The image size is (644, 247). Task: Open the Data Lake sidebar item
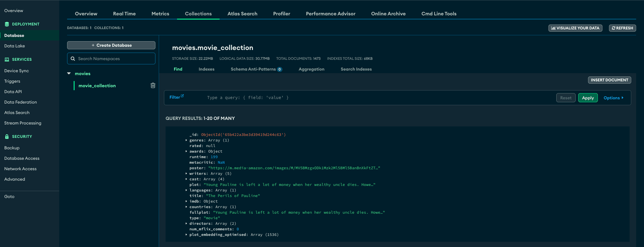pyautogui.click(x=14, y=46)
